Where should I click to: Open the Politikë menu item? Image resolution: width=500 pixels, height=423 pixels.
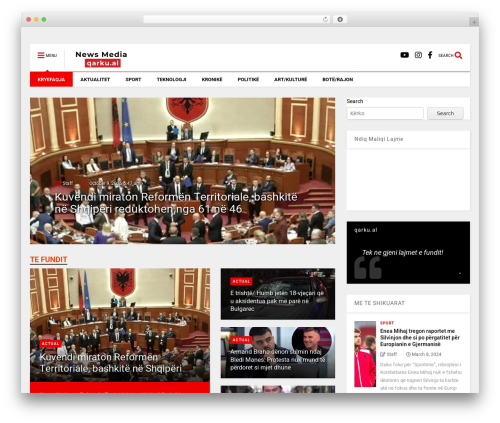(248, 79)
